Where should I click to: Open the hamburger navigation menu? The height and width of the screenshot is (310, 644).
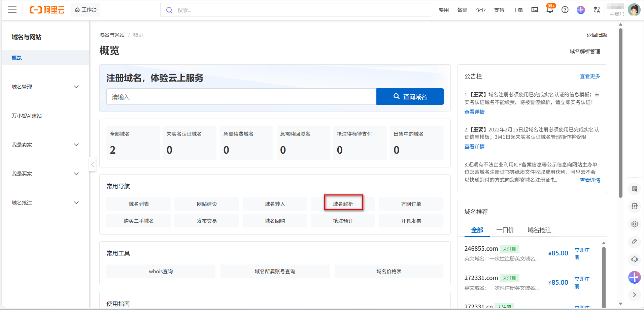[x=12, y=10]
